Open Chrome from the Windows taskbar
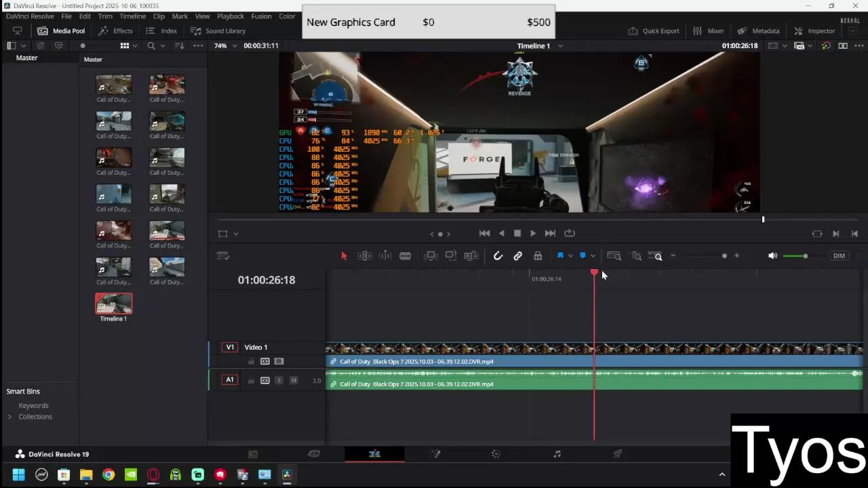The image size is (868, 488). click(x=108, y=474)
